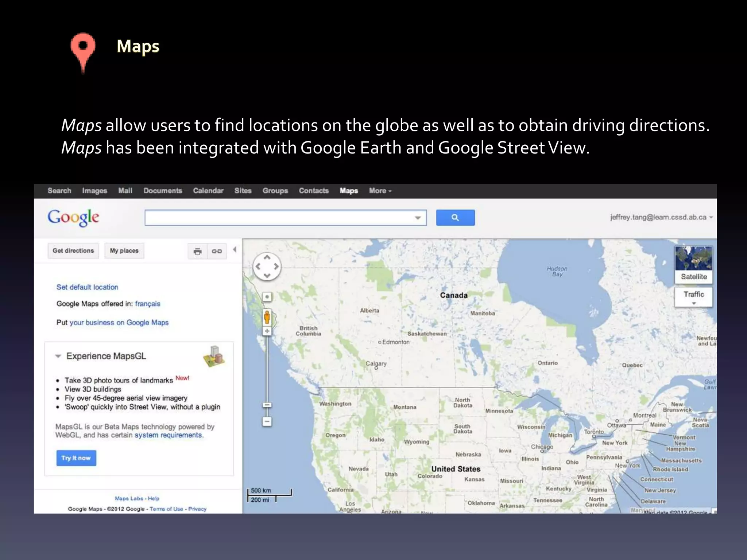Click the zoom in plus button
The height and width of the screenshot is (560, 747).
[x=267, y=331]
